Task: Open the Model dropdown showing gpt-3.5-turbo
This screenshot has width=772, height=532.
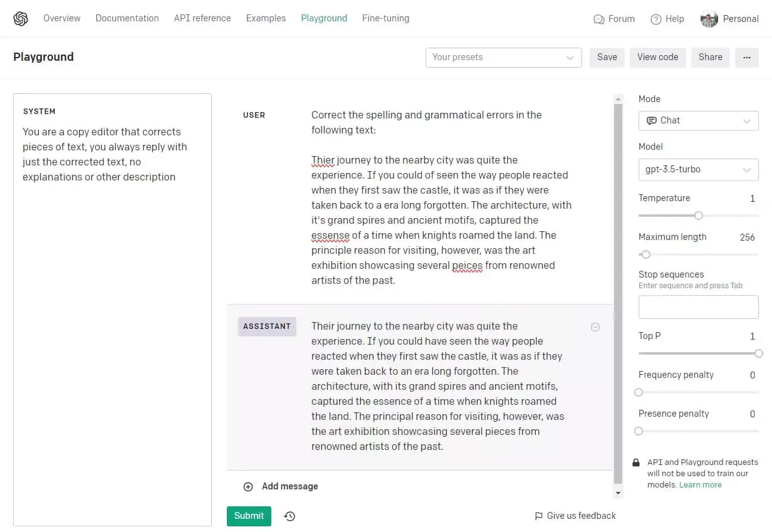Action: pyautogui.click(x=698, y=169)
